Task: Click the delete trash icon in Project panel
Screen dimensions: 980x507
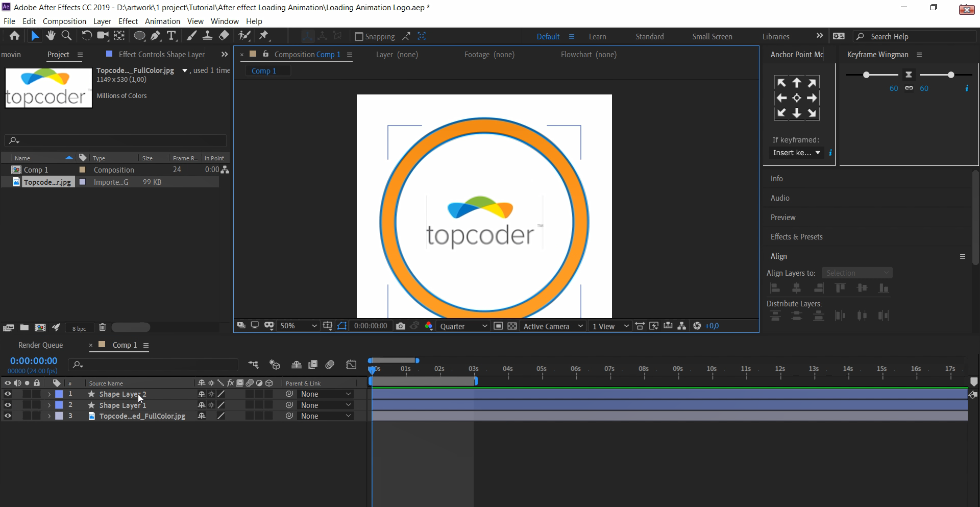Action: point(102,328)
